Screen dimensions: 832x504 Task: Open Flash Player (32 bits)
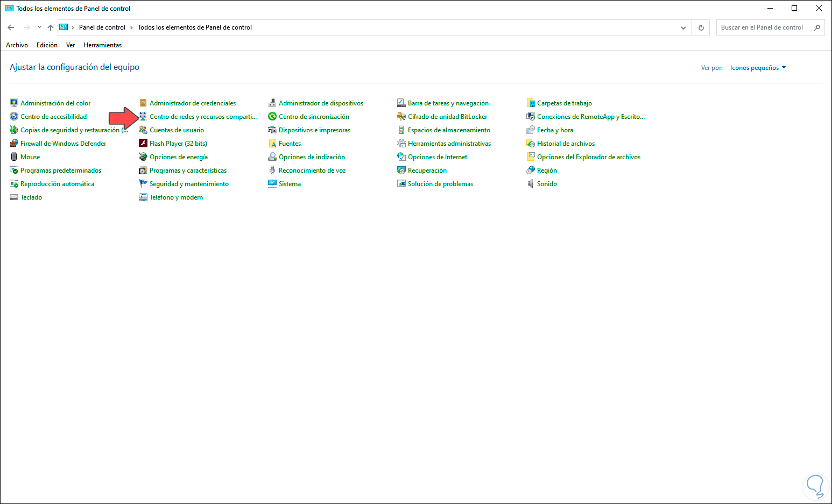point(178,143)
